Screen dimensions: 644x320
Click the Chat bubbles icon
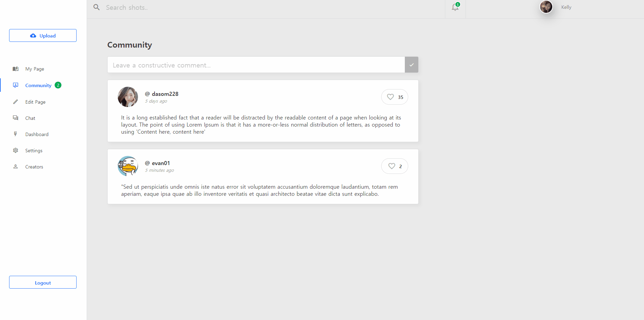pyautogui.click(x=16, y=118)
